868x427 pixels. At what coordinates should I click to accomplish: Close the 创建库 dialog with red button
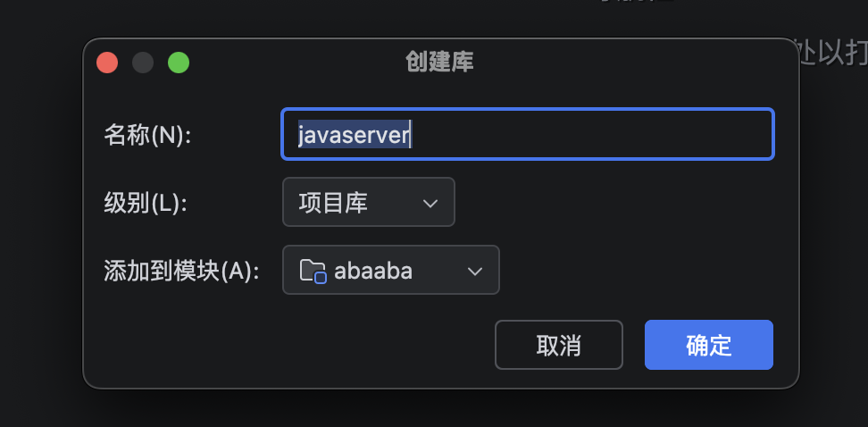pos(107,63)
